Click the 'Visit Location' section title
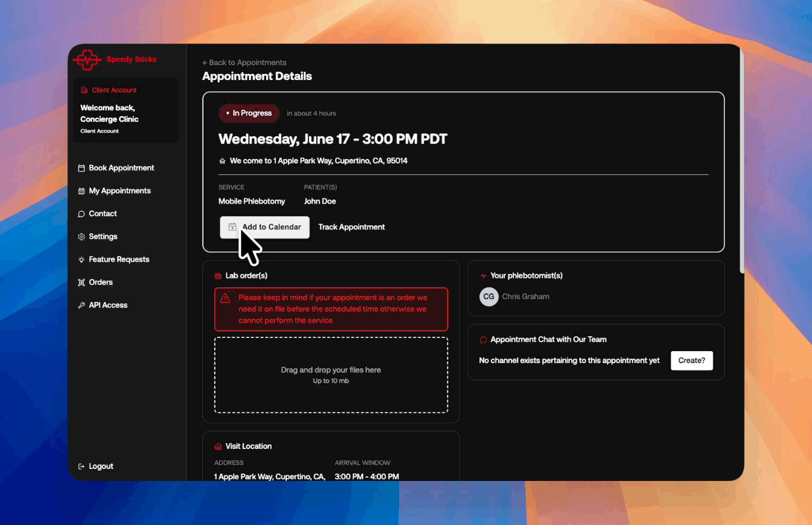 (x=249, y=447)
